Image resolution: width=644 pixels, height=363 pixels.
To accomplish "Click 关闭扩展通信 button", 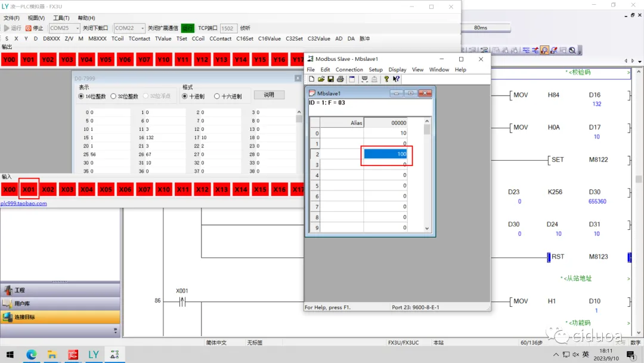I will [x=163, y=28].
